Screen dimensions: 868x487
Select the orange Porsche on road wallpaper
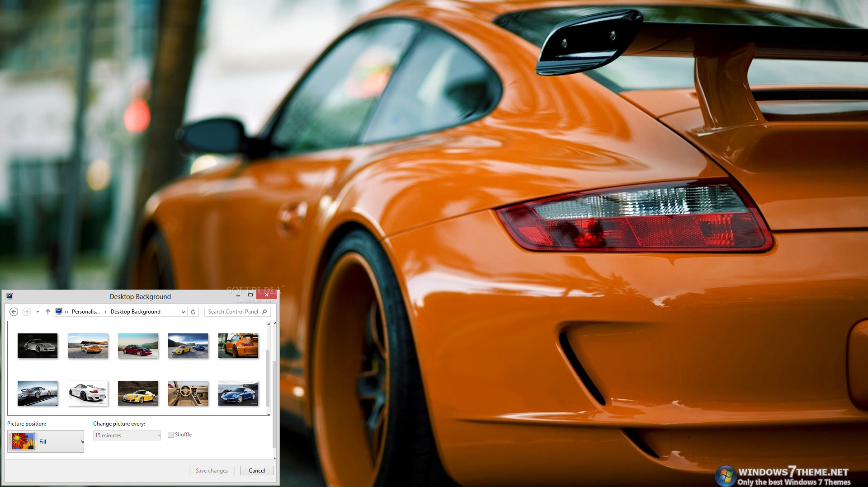coord(88,346)
